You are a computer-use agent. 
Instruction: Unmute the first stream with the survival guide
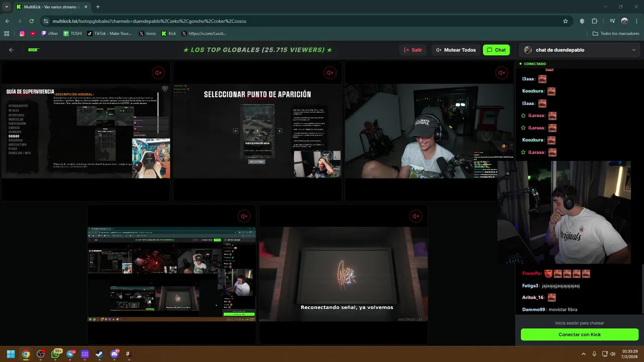point(158,73)
